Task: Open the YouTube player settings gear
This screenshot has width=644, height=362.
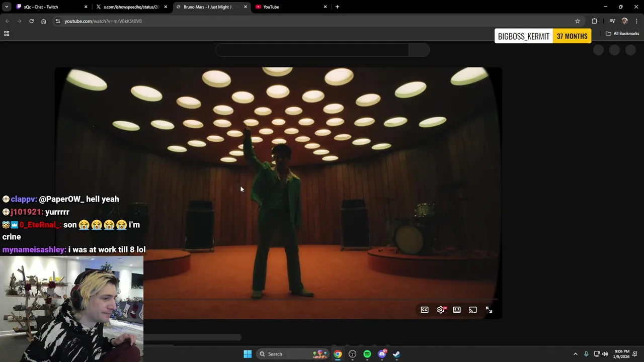Action: pyautogui.click(x=441, y=310)
